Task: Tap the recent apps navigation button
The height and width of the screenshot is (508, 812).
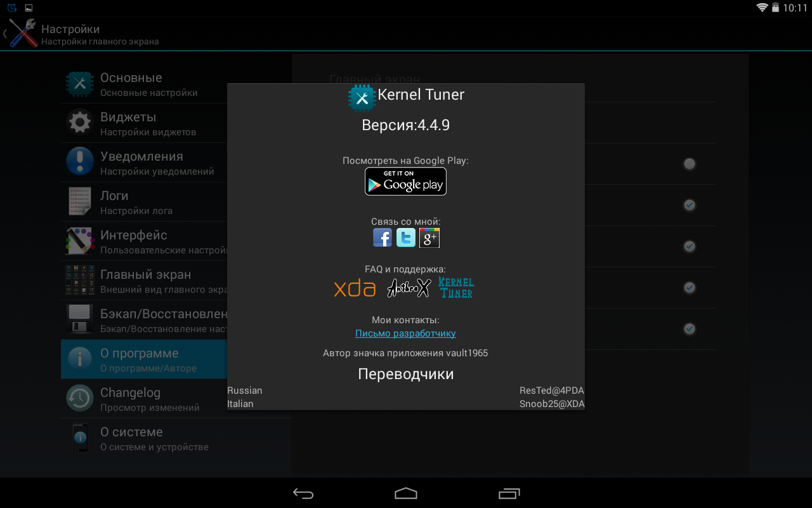Action: click(x=509, y=493)
